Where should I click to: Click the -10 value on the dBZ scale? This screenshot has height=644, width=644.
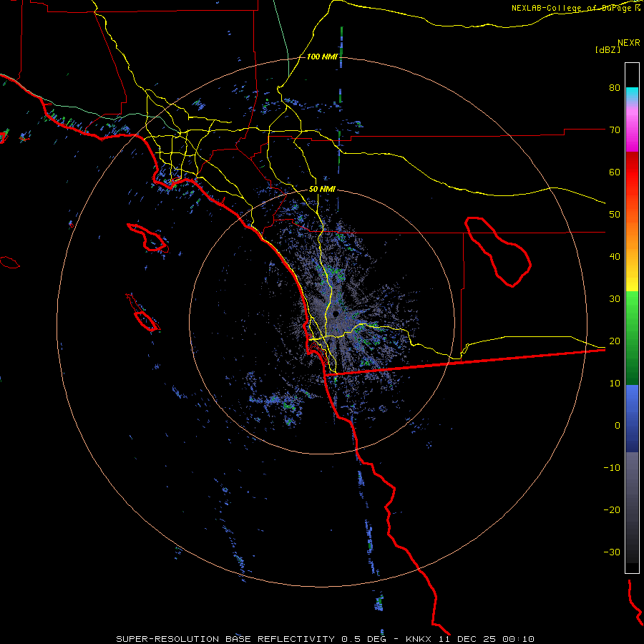pos(612,468)
